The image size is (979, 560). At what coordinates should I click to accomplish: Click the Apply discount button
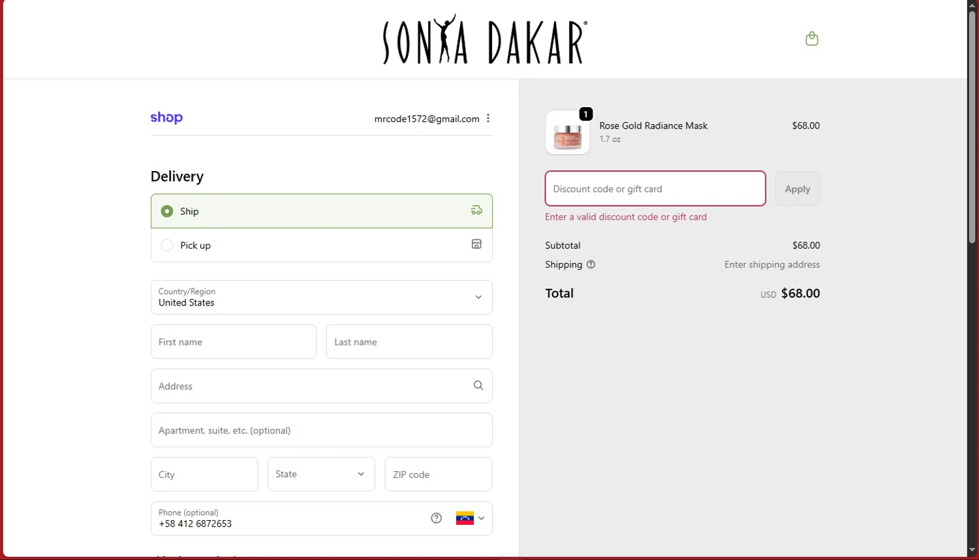tap(798, 189)
